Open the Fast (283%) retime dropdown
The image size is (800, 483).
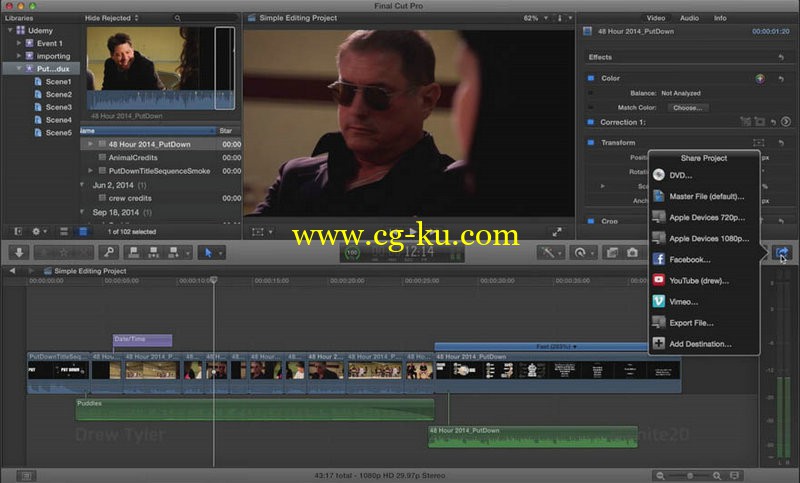556,346
